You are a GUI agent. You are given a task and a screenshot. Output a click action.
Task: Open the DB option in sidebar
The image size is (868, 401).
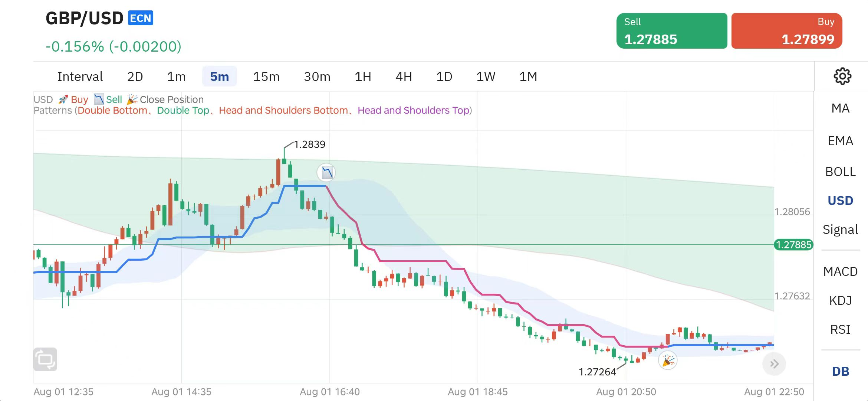point(840,372)
